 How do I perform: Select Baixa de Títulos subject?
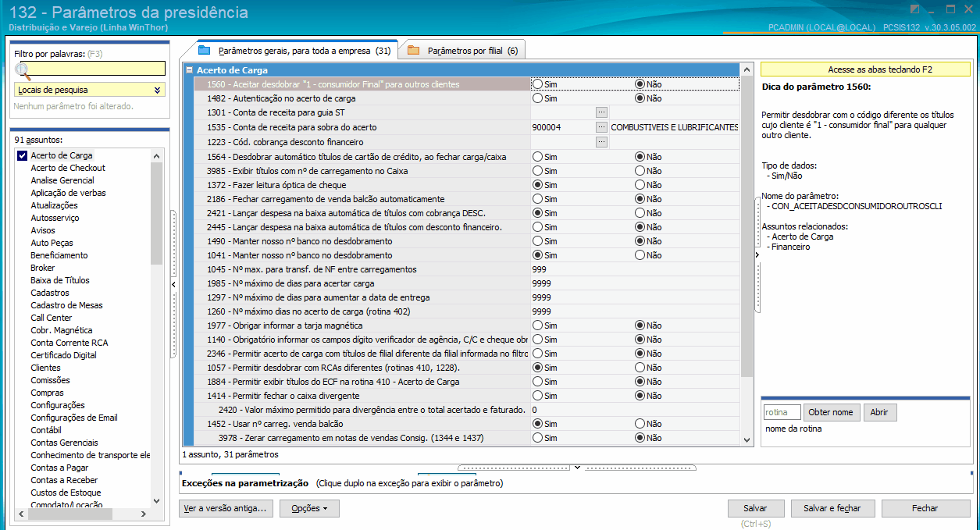(60, 280)
